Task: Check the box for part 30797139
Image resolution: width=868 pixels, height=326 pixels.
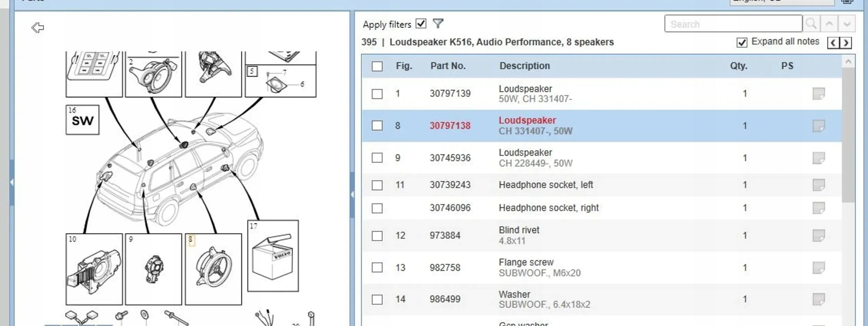Action: tap(377, 94)
